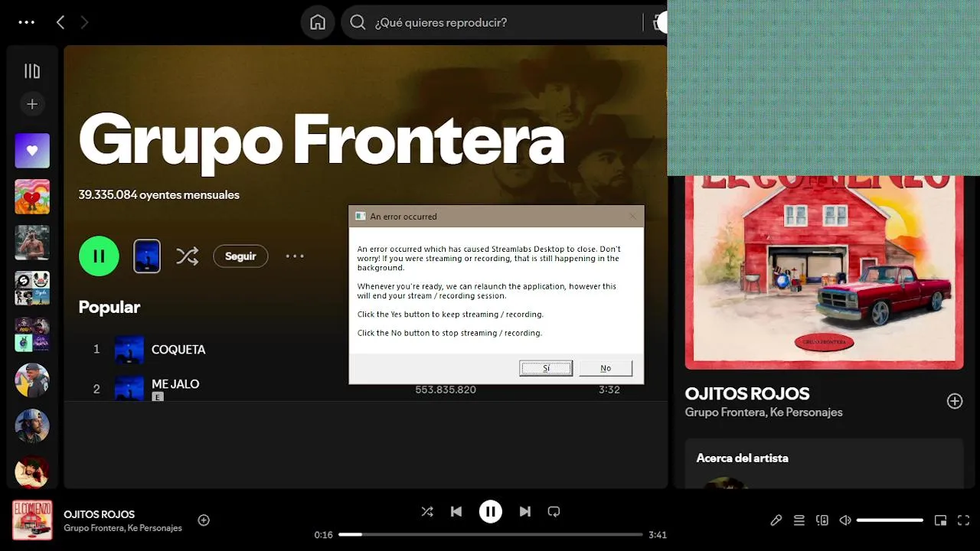This screenshot has width=980, height=551.
Task: Enter full screen mode icon
Action: click(x=964, y=520)
